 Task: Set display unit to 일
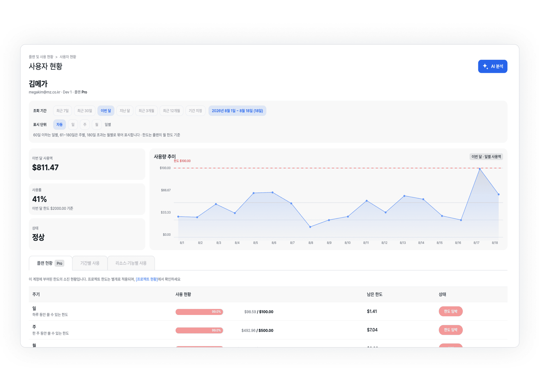[73, 125]
